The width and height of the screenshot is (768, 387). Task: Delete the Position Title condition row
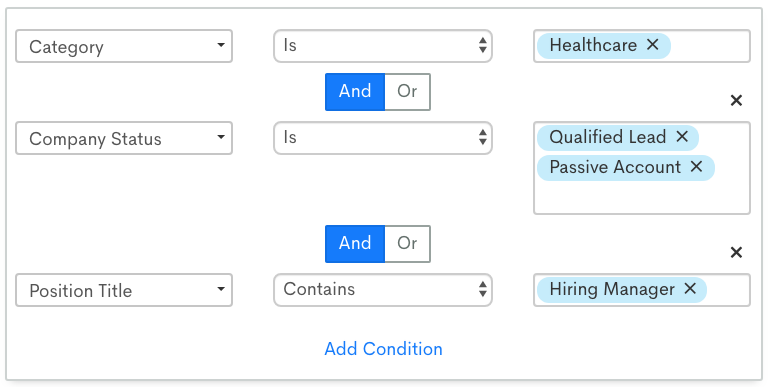point(736,252)
